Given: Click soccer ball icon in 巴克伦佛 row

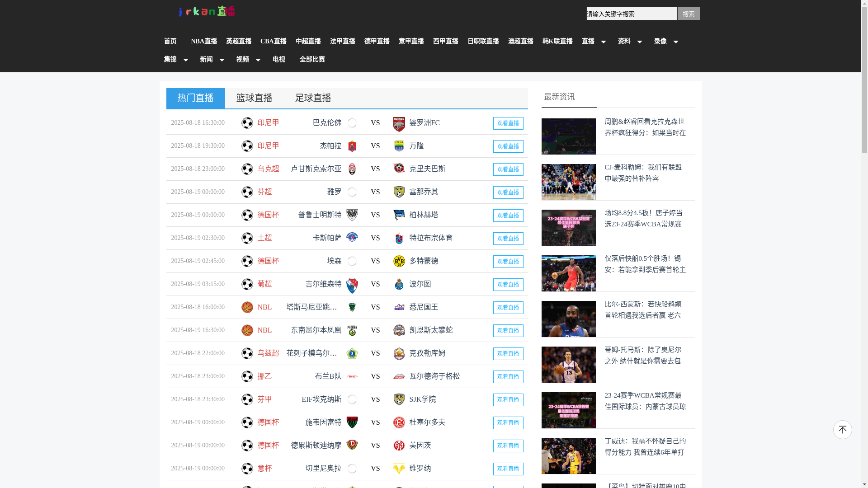Looking at the screenshot, I should 247,123.
